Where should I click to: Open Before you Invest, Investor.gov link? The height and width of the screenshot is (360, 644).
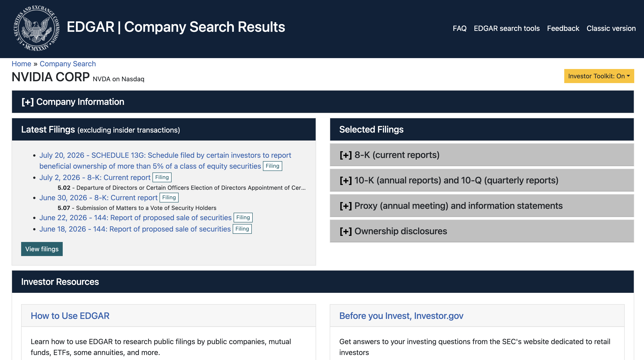pos(401,316)
